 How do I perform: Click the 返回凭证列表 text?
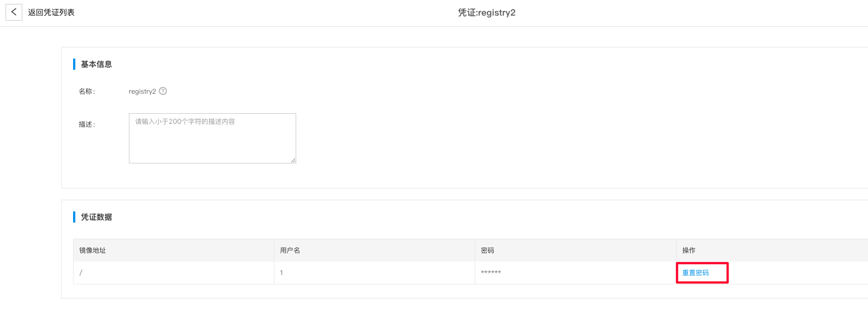[51, 12]
